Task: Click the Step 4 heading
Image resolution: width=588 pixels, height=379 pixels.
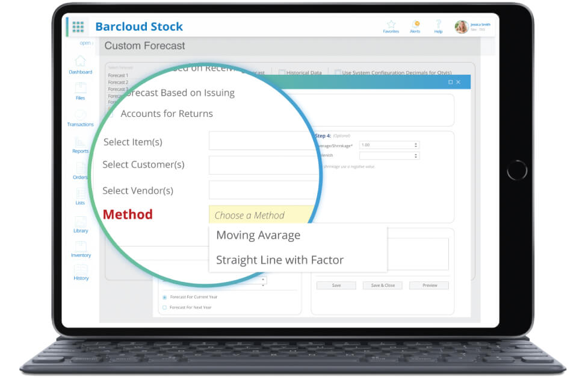Action: click(x=323, y=136)
